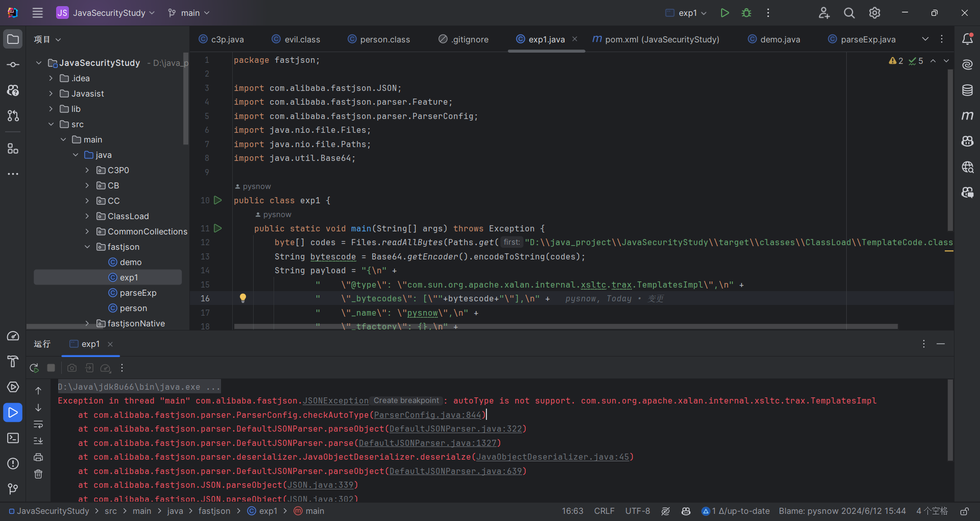Open the 项目 view selector dropdown
The image size is (980, 521).
[47, 39]
